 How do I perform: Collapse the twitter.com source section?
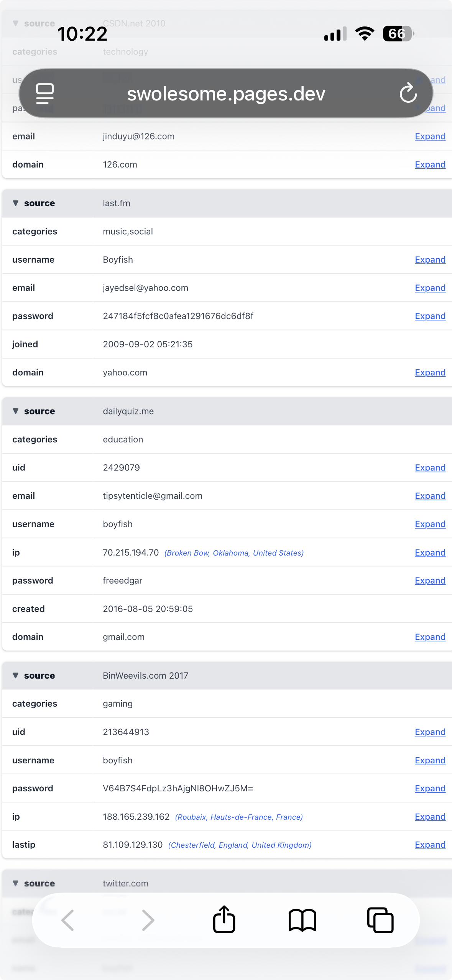(16, 883)
